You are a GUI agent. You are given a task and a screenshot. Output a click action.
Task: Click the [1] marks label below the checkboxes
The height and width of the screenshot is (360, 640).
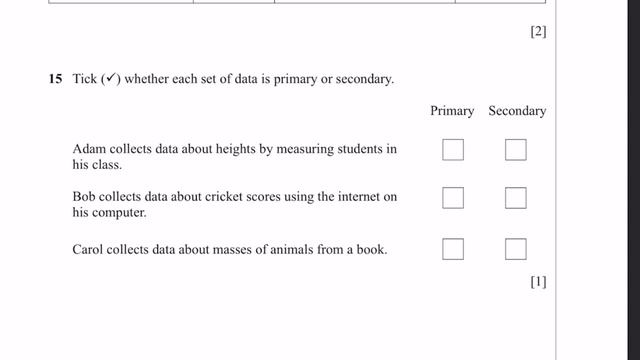point(538,282)
